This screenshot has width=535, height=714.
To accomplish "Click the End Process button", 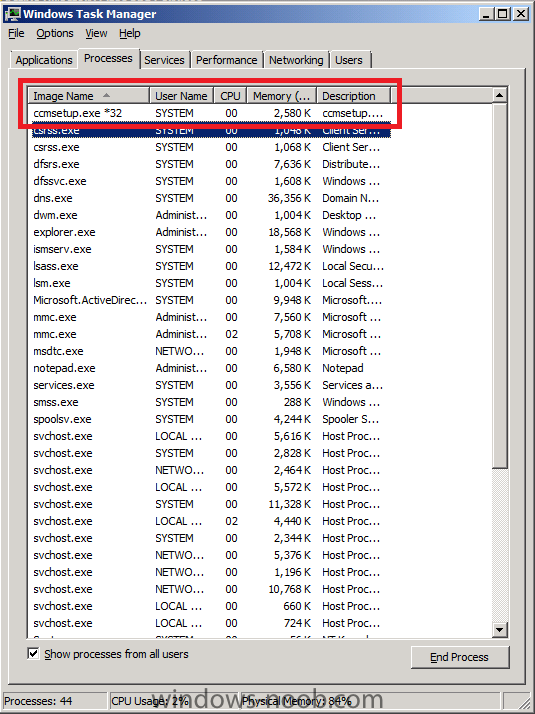I will tap(459, 657).
